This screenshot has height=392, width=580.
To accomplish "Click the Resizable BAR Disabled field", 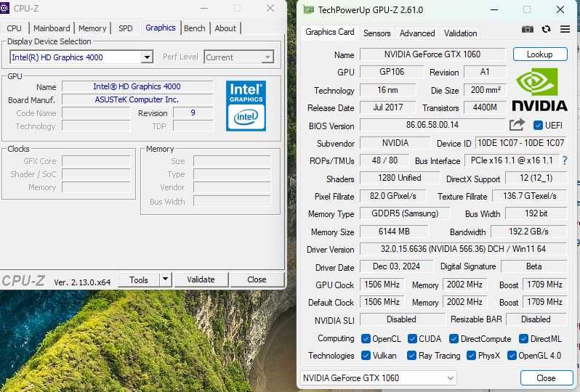I will click(x=536, y=319).
